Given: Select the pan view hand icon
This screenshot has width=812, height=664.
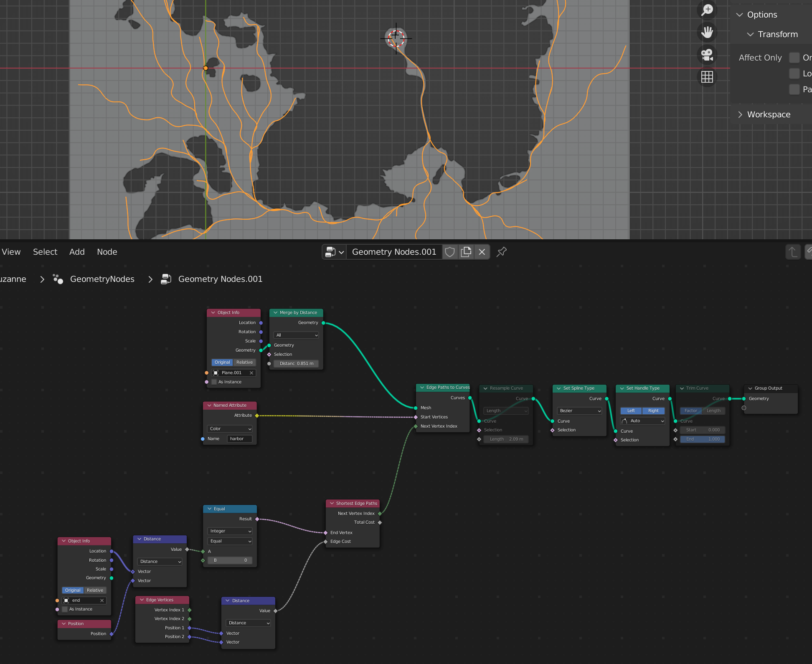Looking at the screenshot, I should [x=707, y=32].
